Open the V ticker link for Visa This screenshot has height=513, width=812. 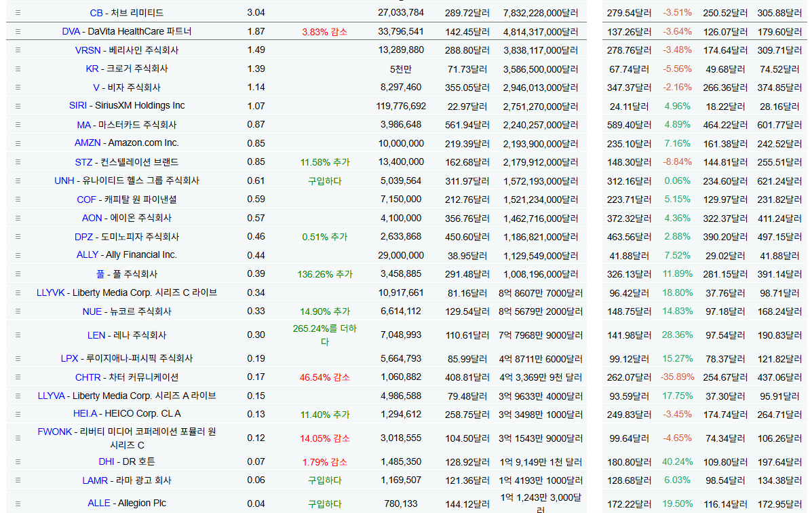point(96,88)
